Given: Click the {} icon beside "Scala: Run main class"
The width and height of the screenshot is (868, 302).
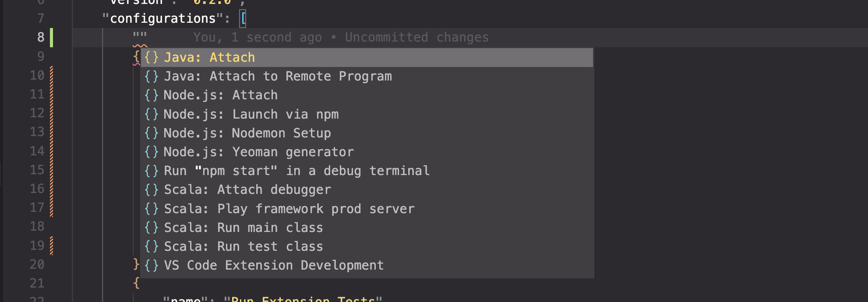Looking at the screenshot, I should coord(152,227).
